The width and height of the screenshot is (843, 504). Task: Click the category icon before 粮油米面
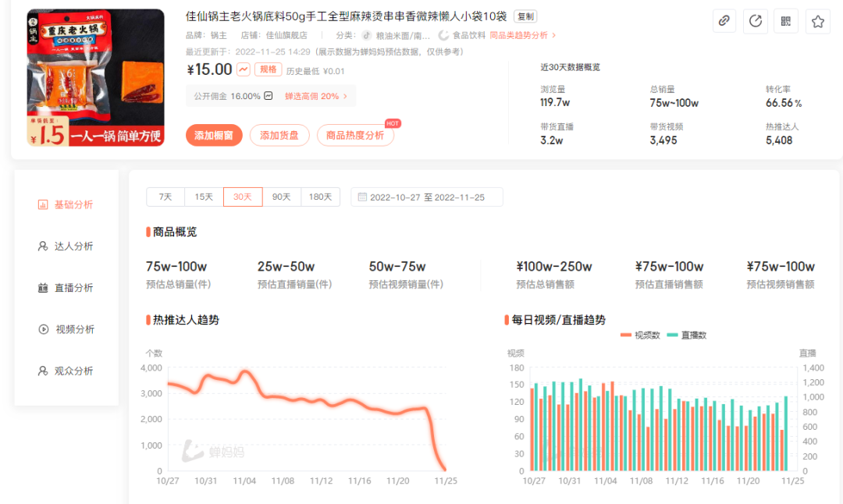[x=367, y=35]
